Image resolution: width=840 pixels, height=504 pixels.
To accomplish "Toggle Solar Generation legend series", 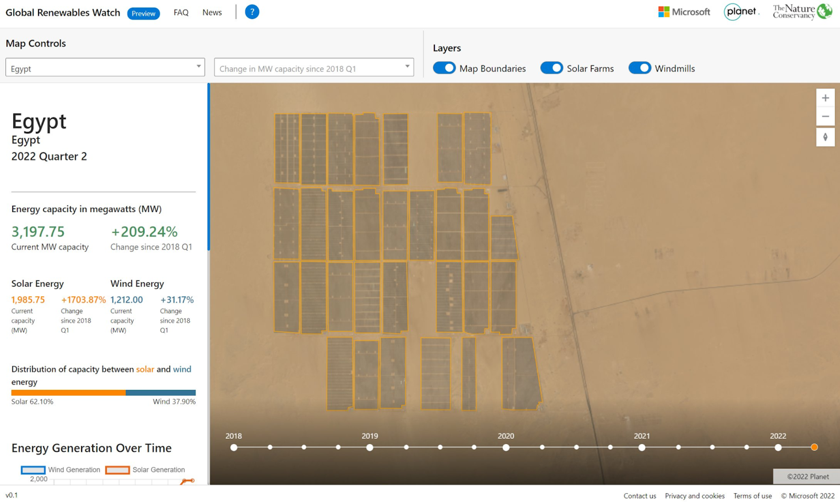I will [118, 470].
